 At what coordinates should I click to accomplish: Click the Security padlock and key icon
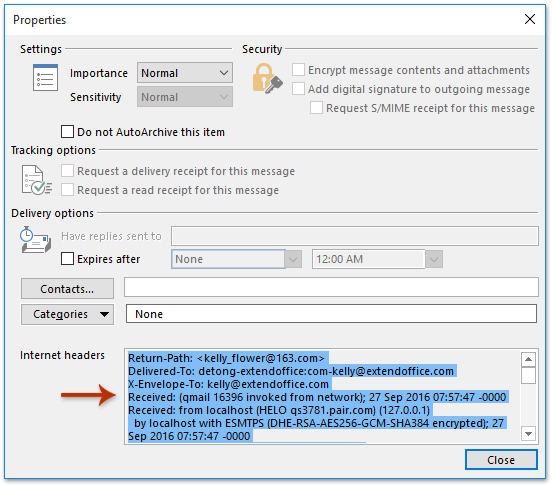click(x=267, y=78)
